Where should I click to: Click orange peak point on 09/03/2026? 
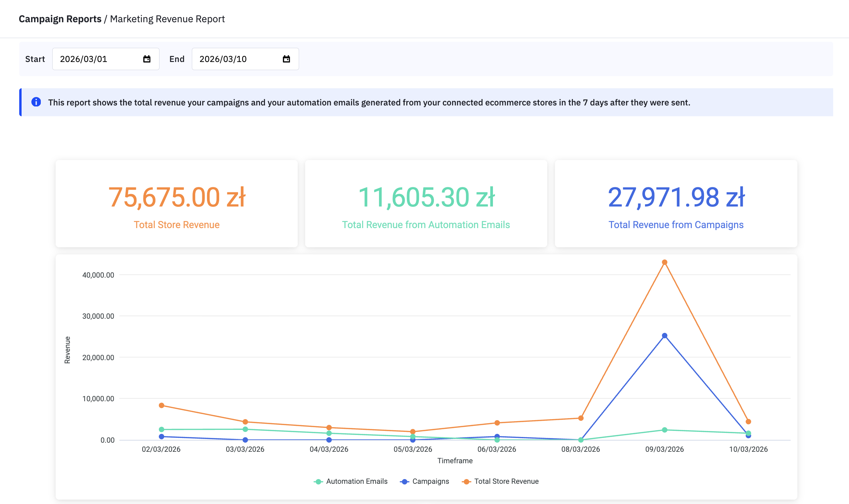tap(665, 262)
